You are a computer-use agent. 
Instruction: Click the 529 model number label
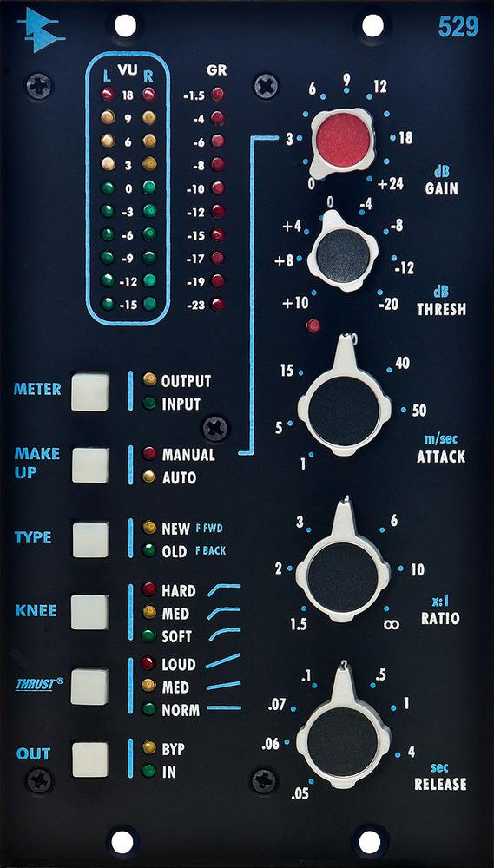[458, 26]
